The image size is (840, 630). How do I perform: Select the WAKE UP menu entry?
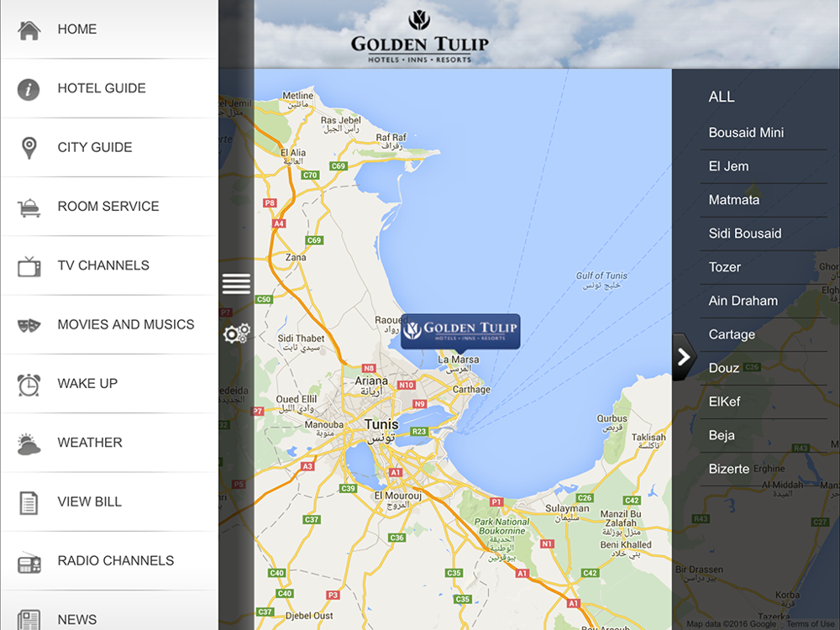click(x=109, y=384)
